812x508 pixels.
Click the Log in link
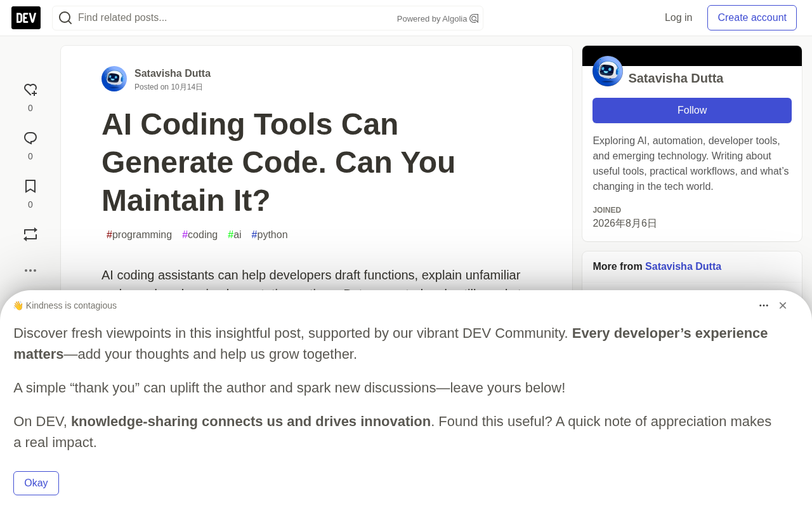(678, 18)
